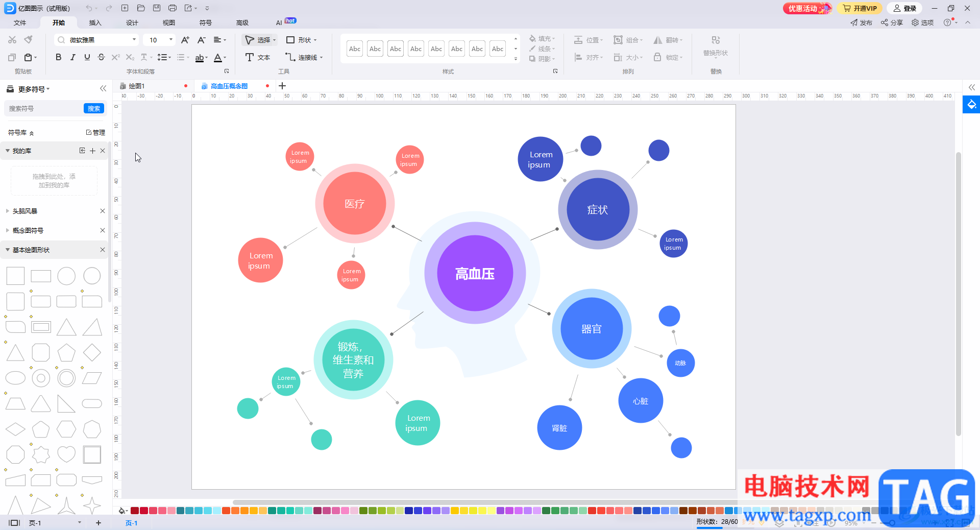Toggle strikethrough formatting
980x530 pixels.
(101, 57)
